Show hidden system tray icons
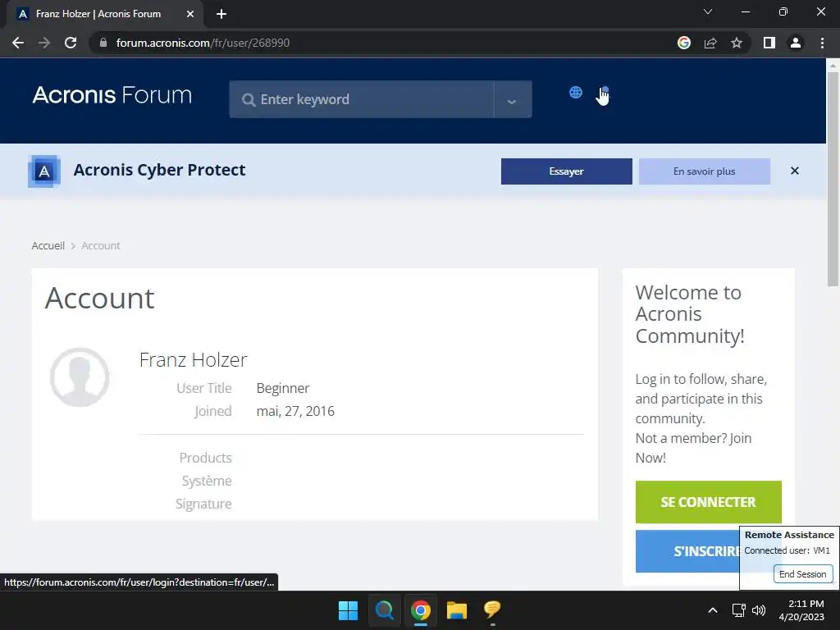 click(713, 610)
